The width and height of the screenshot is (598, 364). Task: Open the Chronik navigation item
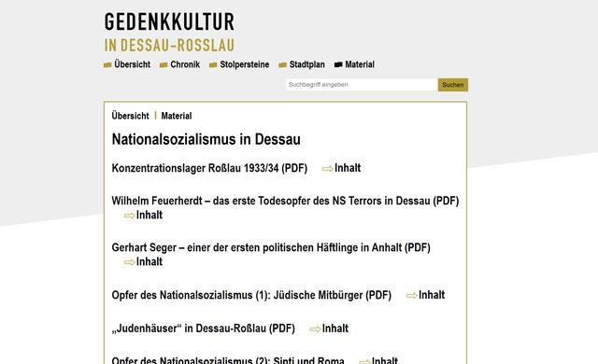pyautogui.click(x=185, y=64)
